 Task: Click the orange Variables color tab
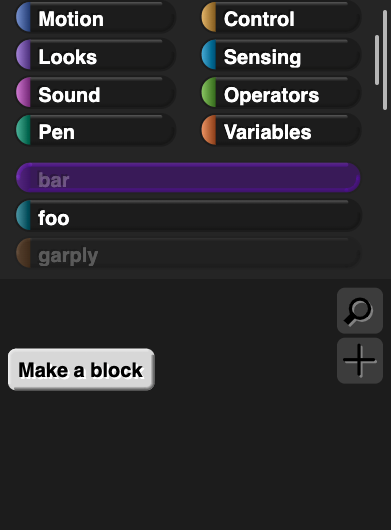pos(209,131)
